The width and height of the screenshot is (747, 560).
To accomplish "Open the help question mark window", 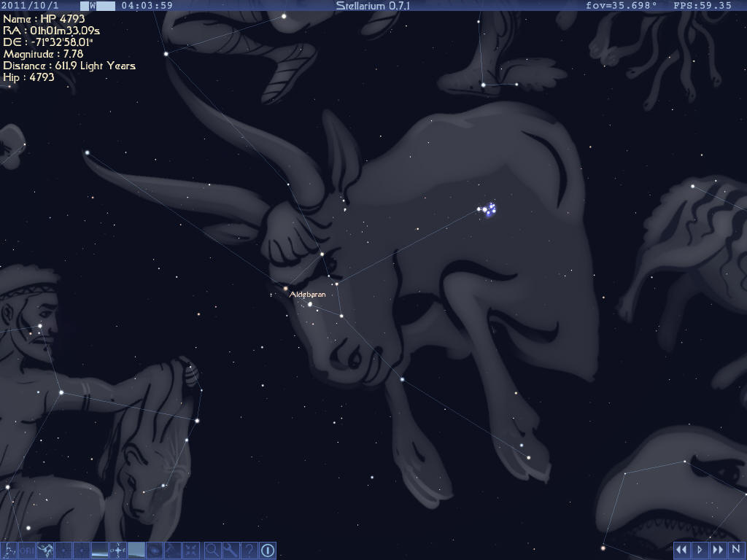I will pos(249,551).
